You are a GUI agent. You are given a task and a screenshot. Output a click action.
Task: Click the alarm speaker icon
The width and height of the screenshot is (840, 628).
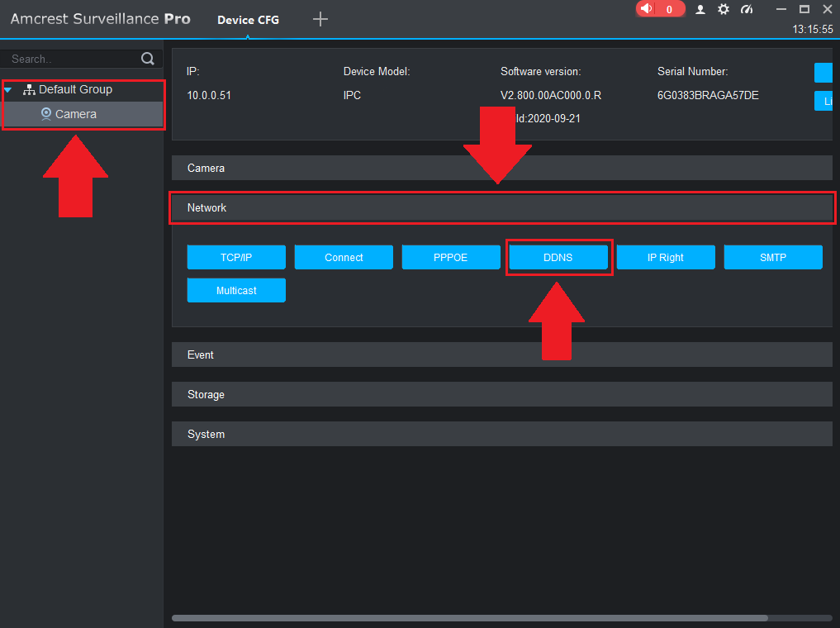tap(646, 9)
